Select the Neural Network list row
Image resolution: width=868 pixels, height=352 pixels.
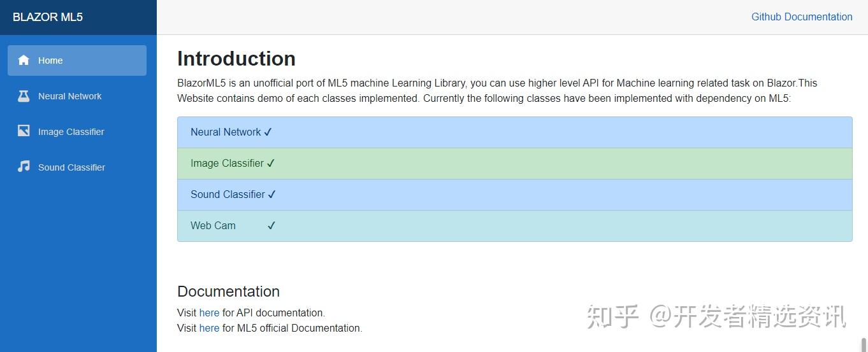514,132
